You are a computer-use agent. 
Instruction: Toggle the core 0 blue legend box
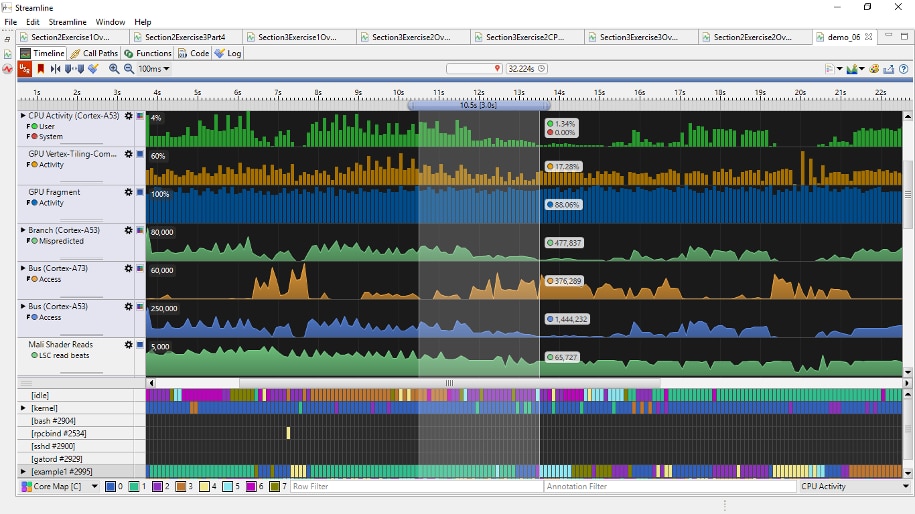[110, 487]
